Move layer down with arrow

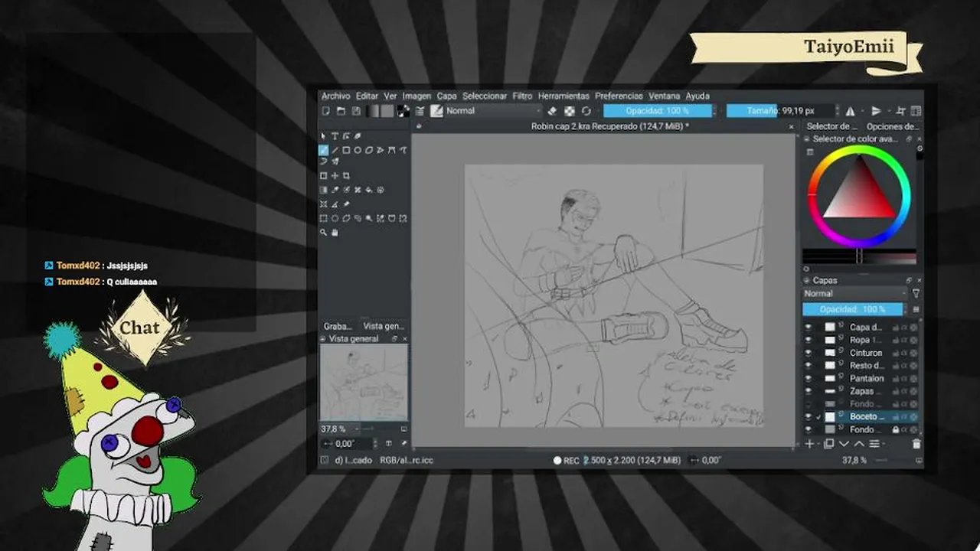[844, 444]
